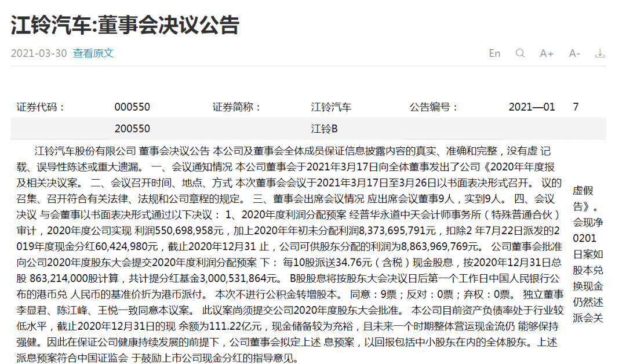
Task: Download the announcement file
Action: tap(600, 53)
